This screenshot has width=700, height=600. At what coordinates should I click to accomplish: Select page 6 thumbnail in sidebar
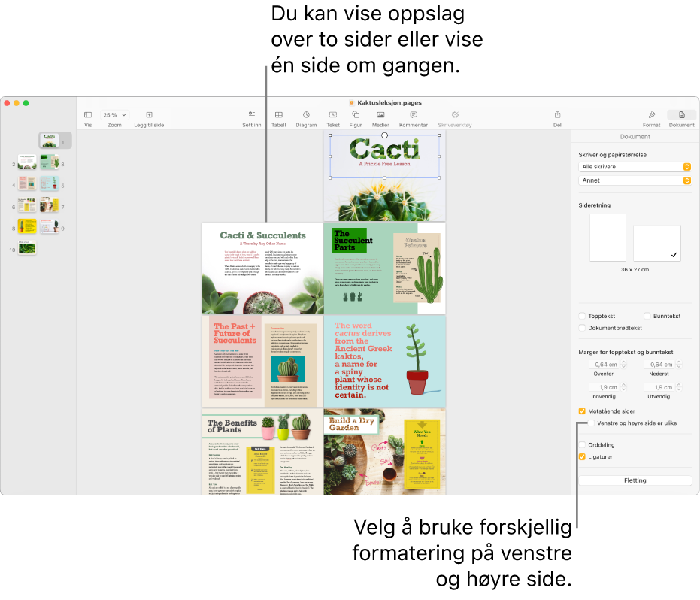27,205
